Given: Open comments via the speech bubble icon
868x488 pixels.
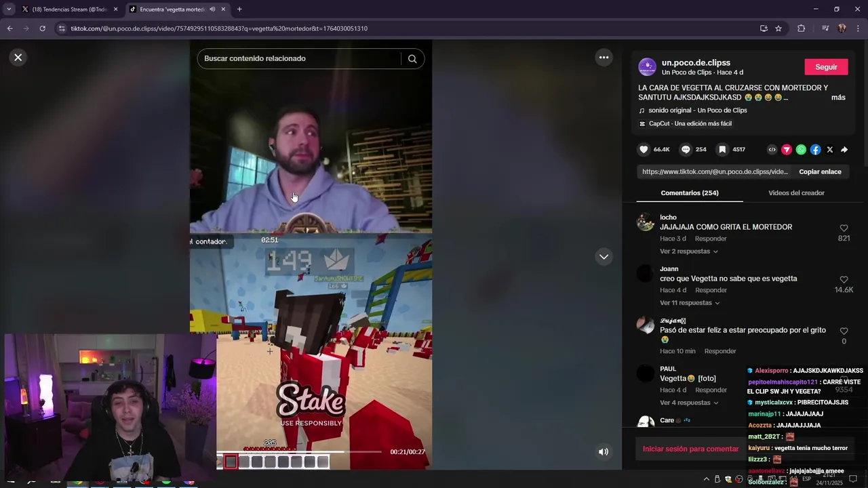Looking at the screenshot, I should coord(686,150).
